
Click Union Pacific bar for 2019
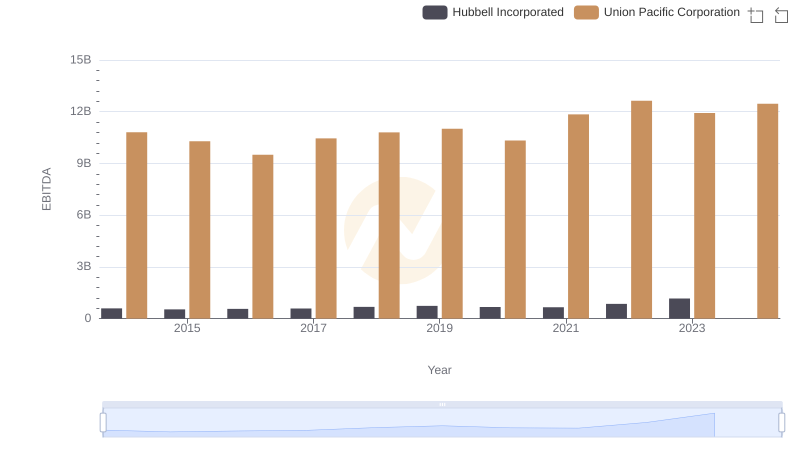452,224
